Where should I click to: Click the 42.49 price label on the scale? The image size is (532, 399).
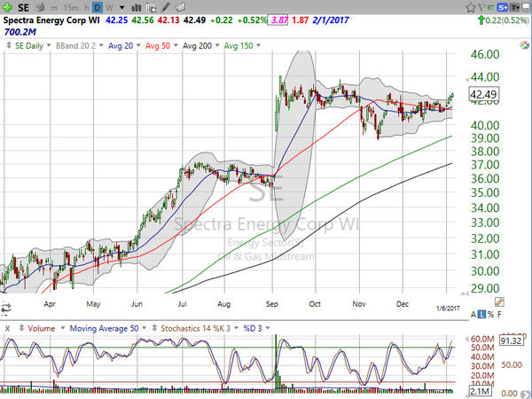[x=483, y=94]
